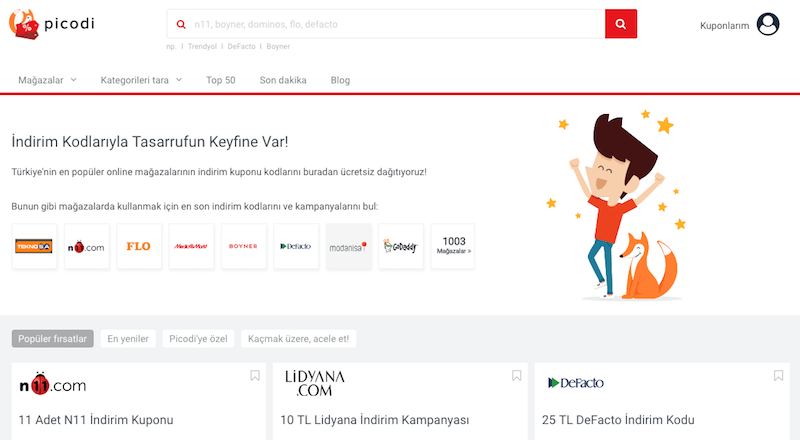This screenshot has width=800, height=440.
Task: Open the 25 TL DeFacto İndirim Kodu offer
Action: [618, 420]
